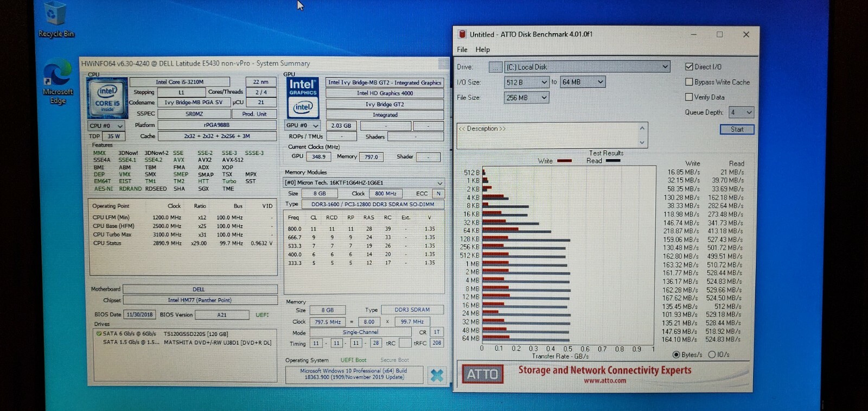868x411 pixels.
Task: Click the DELL motherboard field
Action: coord(200,289)
